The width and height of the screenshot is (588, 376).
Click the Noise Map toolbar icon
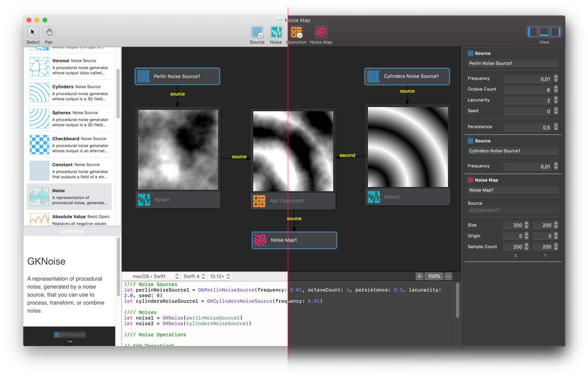pyautogui.click(x=321, y=32)
